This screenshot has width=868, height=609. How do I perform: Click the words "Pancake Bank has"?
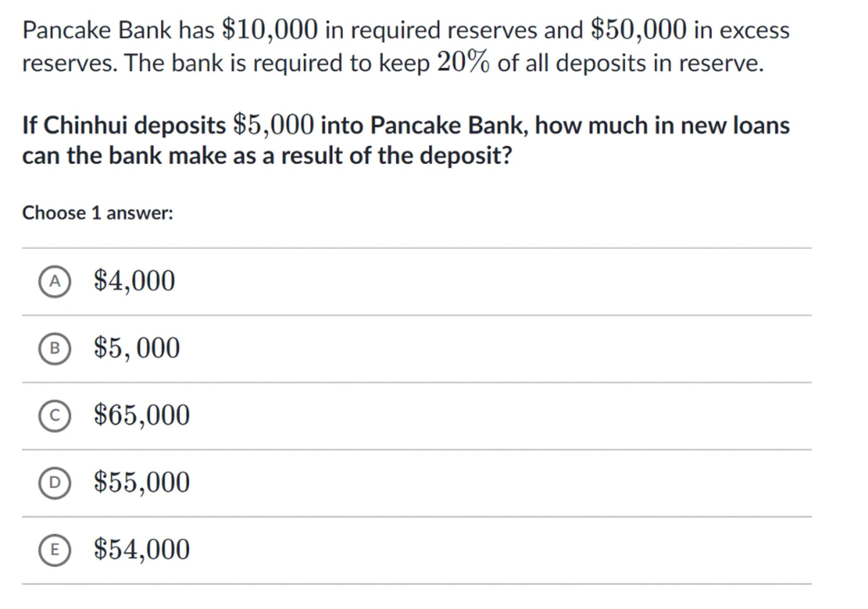pyautogui.click(x=118, y=31)
